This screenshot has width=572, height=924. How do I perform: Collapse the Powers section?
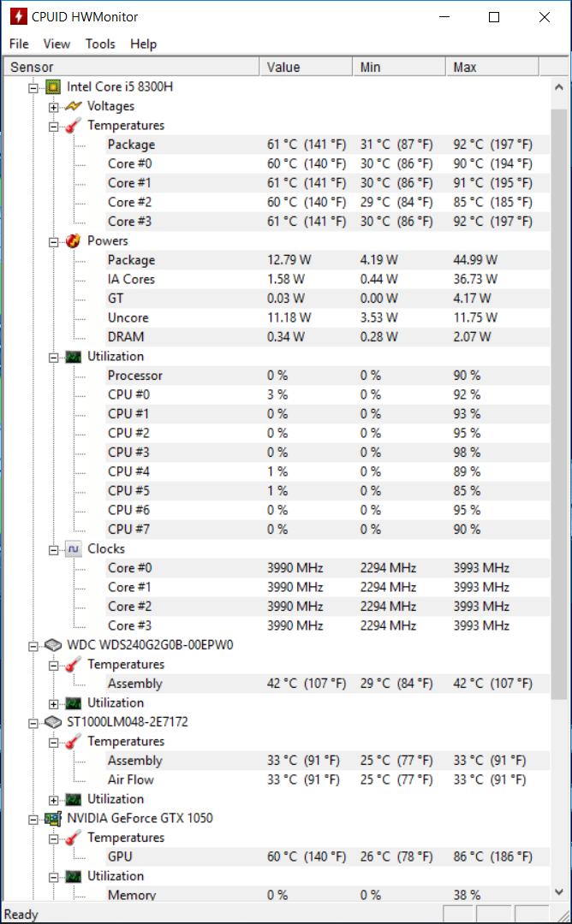[x=54, y=241]
